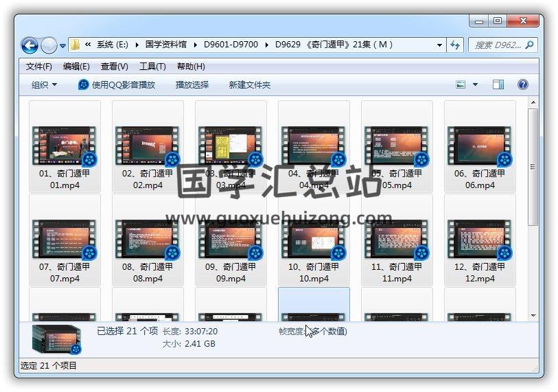Click 播放选择 toolbar button
558x392 pixels.
[x=192, y=84]
